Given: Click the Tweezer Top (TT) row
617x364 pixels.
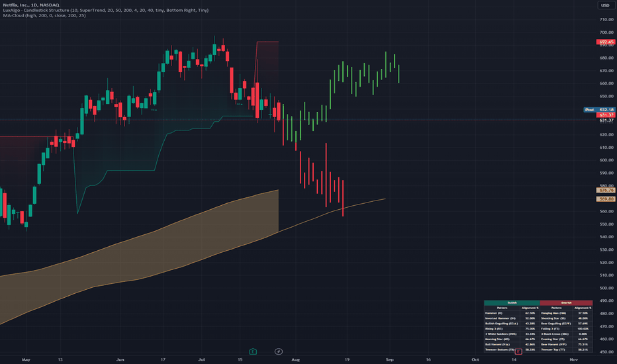Looking at the screenshot, I should [x=566, y=349].
